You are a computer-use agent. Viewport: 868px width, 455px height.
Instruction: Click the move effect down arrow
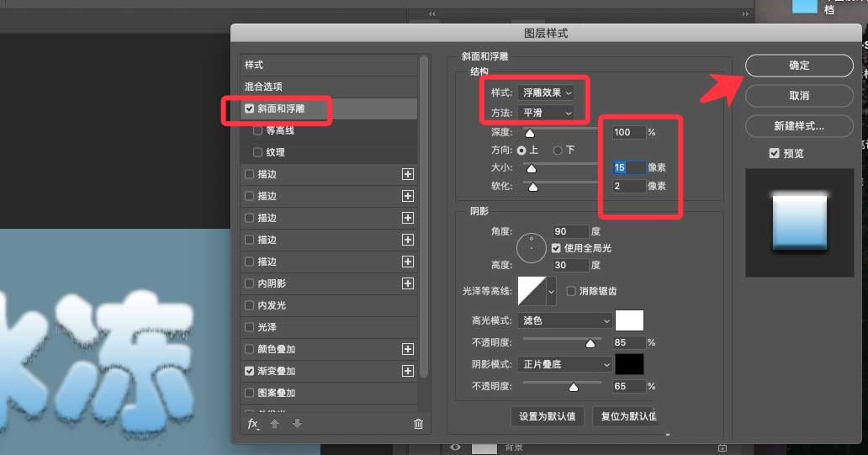pos(297,424)
